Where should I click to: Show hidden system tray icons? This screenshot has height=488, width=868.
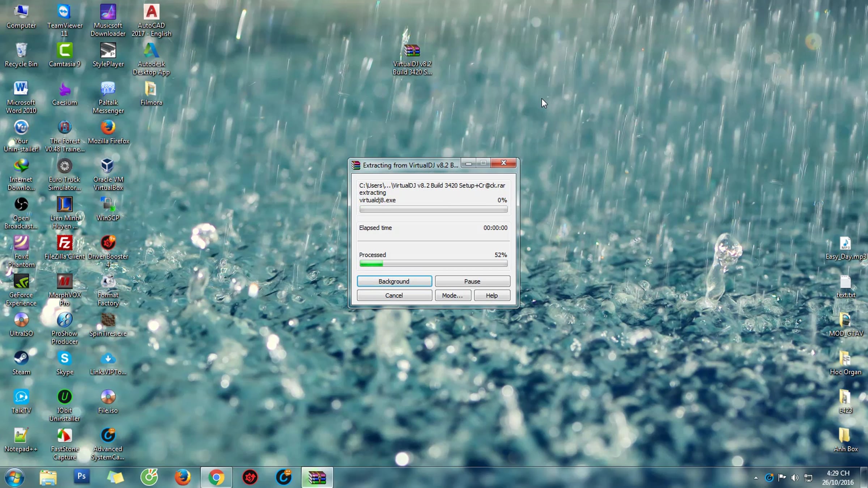756,478
